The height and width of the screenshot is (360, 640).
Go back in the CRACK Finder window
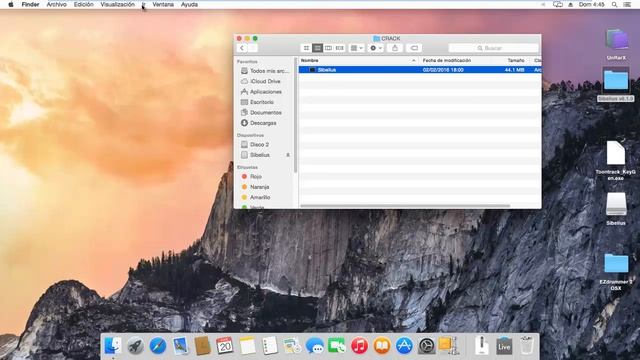point(242,48)
